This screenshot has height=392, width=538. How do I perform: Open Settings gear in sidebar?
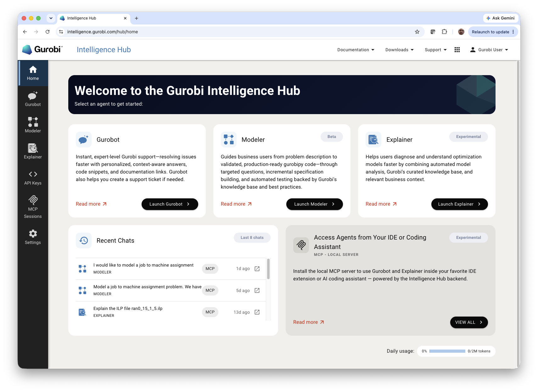coord(33,237)
